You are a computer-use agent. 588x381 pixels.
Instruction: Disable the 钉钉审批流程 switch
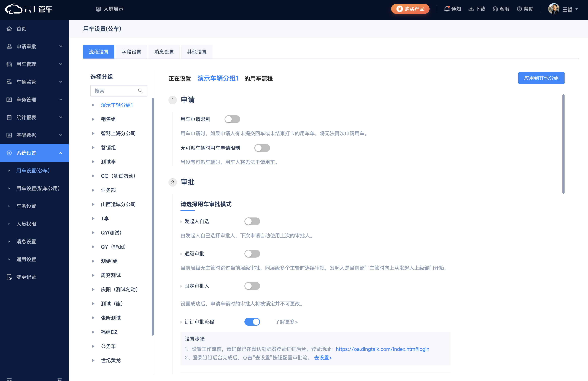(252, 322)
